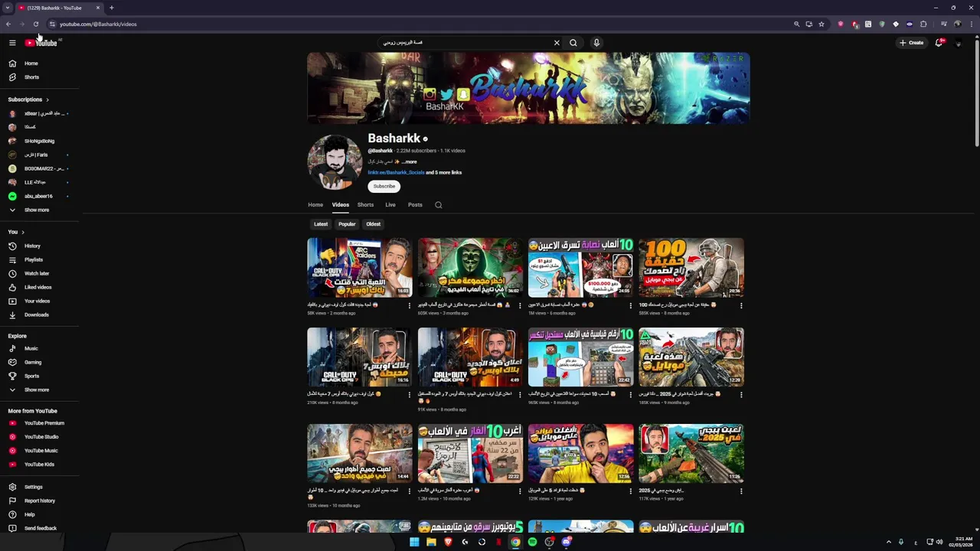The height and width of the screenshot is (551, 980).
Task: Open YouTube Studio
Action: (40, 437)
